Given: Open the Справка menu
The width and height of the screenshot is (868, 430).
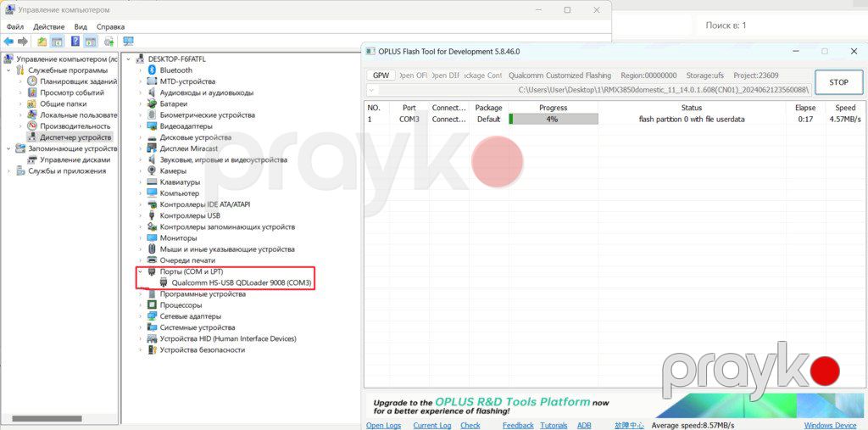Looking at the screenshot, I should (x=111, y=26).
